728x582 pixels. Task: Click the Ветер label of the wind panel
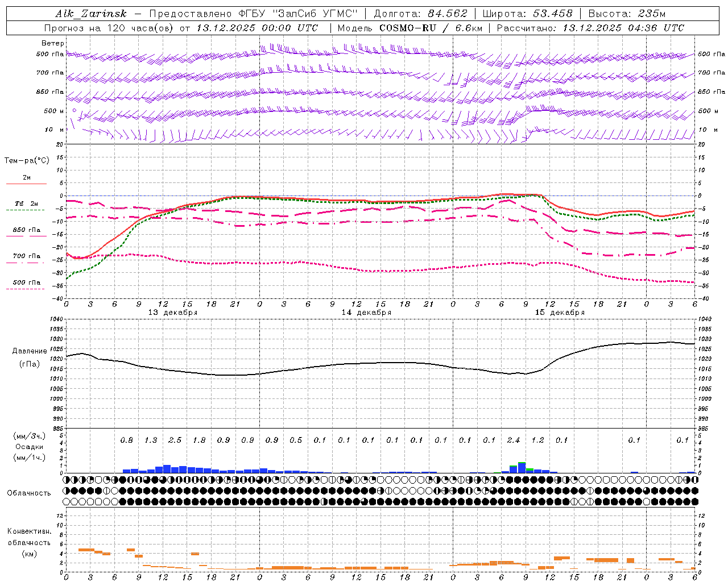tap(52, 43)
